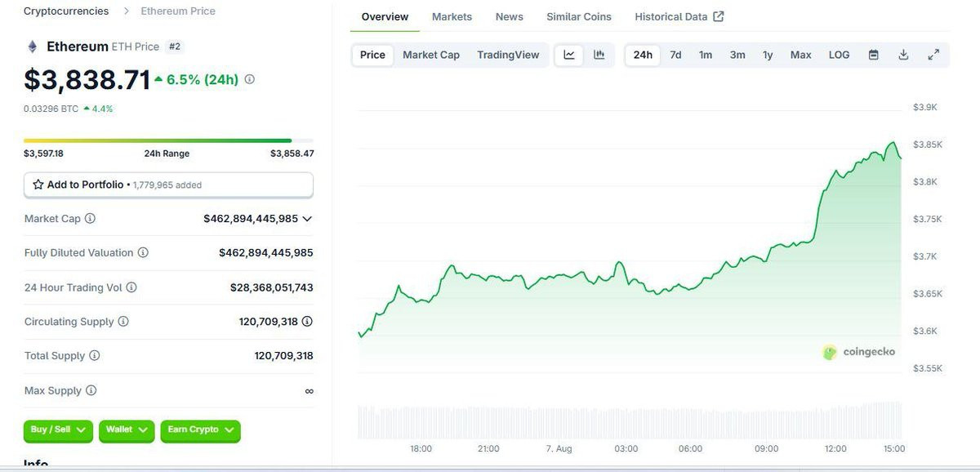Image resolution: width=980 pixels, height=472 pixels.
Task: Select the 7d time range
Action: [675, 55]
